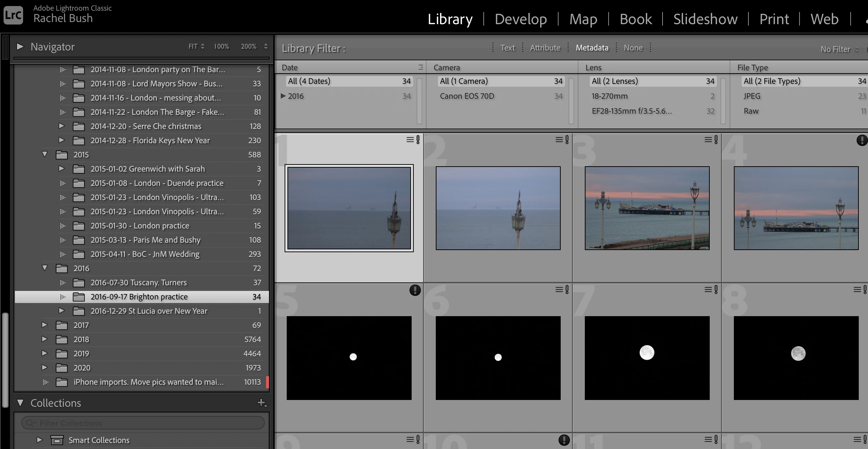Switch to the Develop module
This screenshot has width=868, height=449.
point(521,19)
